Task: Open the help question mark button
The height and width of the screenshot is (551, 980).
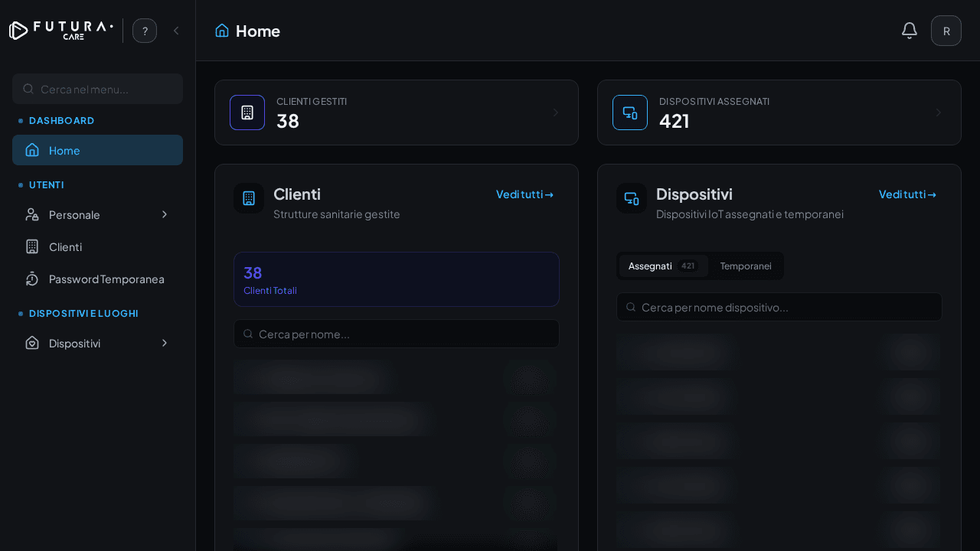Action: point(145,31)
